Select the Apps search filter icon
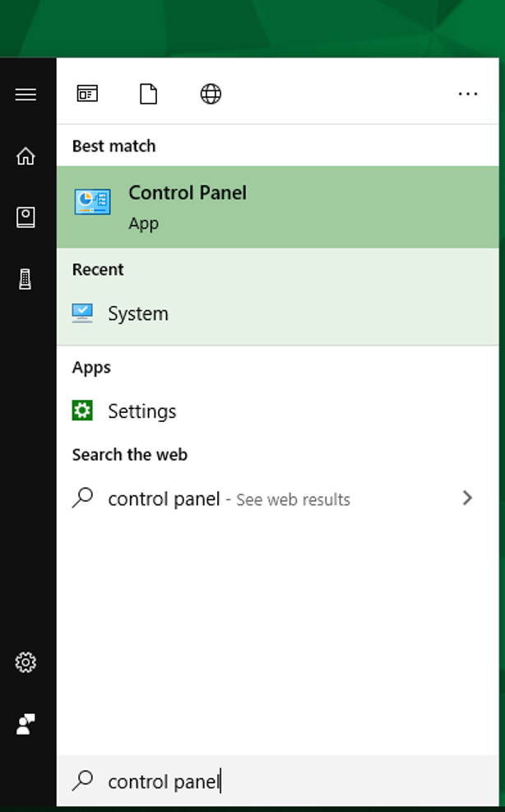 (x=88, y=94)
